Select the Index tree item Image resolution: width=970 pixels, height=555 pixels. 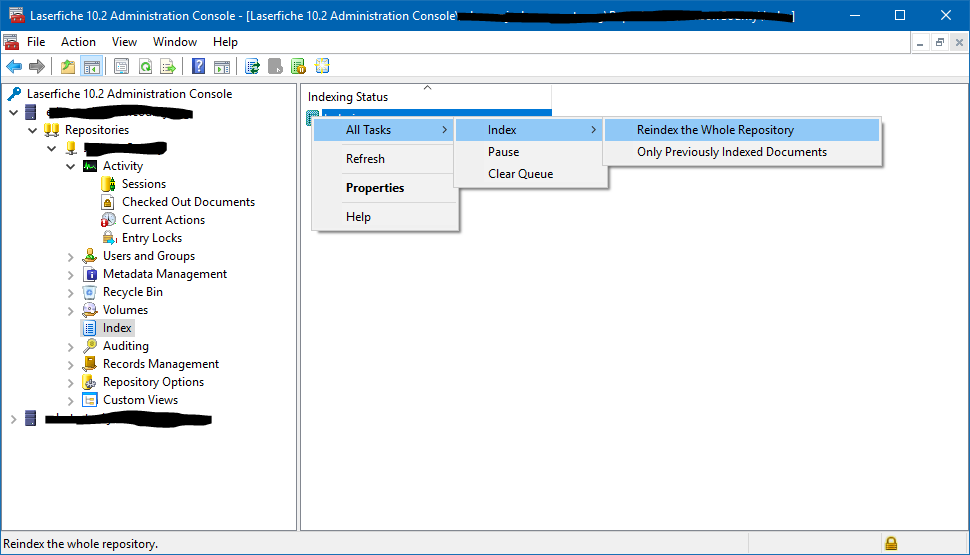pyautogui.click(x=117, y=328)
